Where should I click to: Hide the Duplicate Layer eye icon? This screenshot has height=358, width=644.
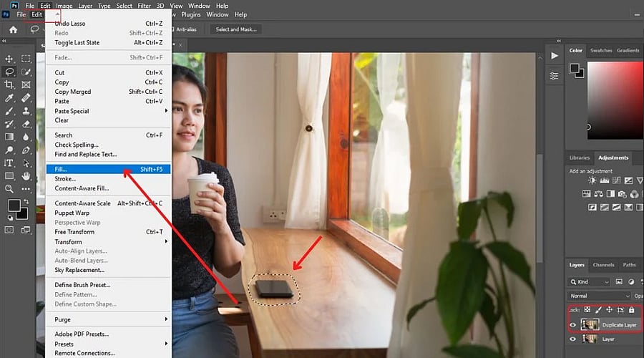(x=572, y=325)
